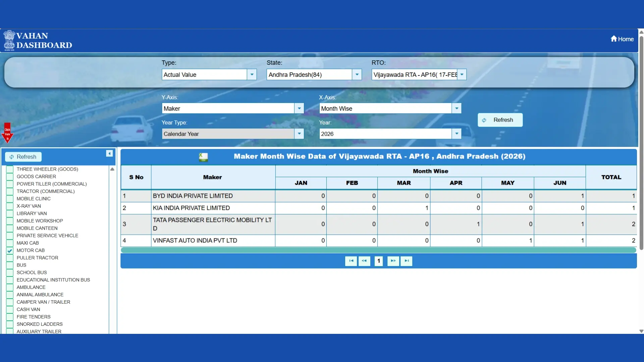This screenshot has width=644, height=362.
Task: Check ANIMAL AMBULANCE checkbox
Action: click(x=10, y=295)
